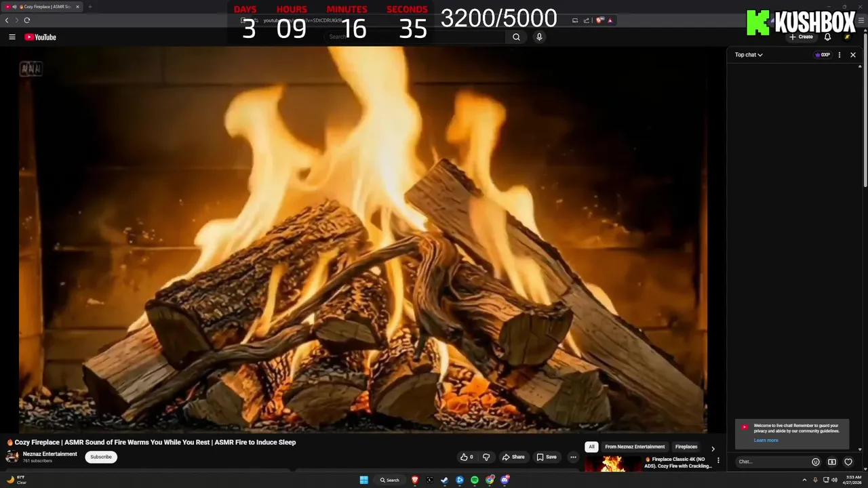Click the Learn more link in chat
Screen dimensions: 868x488
pos(766,441)
